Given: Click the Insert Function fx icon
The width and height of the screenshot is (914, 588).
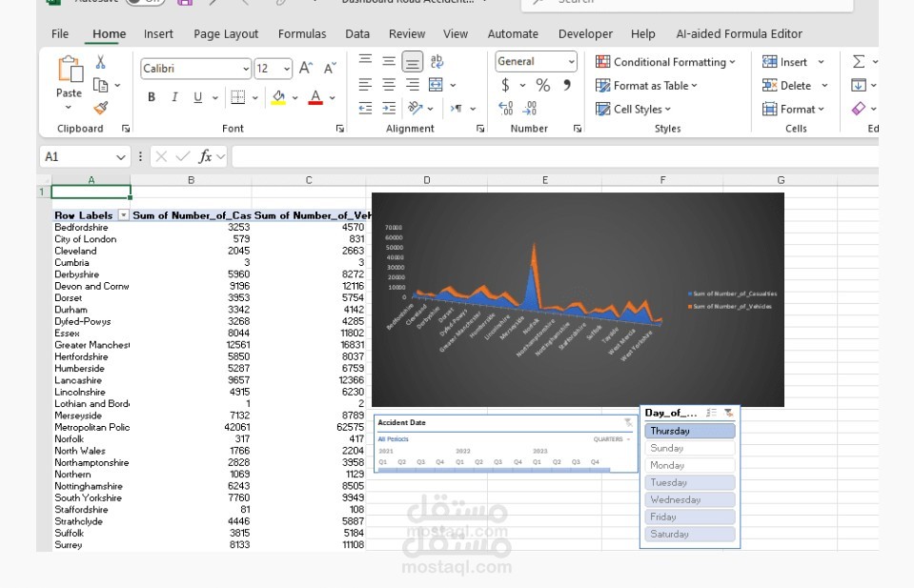Looking at the screenshot, I should point(205,156).
